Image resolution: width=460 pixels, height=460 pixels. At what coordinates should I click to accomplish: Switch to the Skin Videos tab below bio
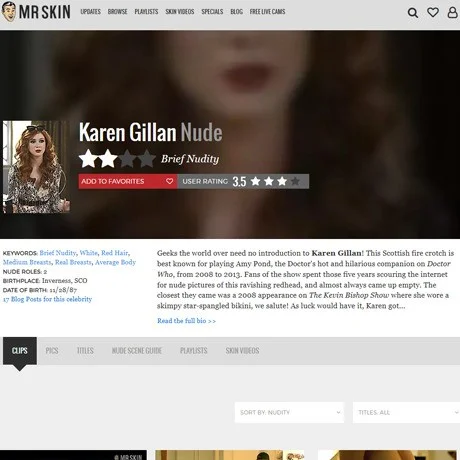click(242, 351)
